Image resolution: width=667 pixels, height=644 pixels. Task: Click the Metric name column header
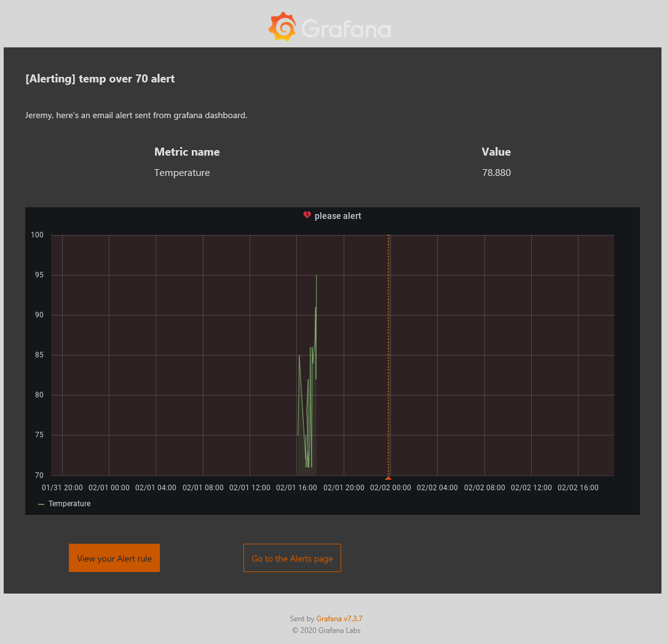click(x=187, y=152)
